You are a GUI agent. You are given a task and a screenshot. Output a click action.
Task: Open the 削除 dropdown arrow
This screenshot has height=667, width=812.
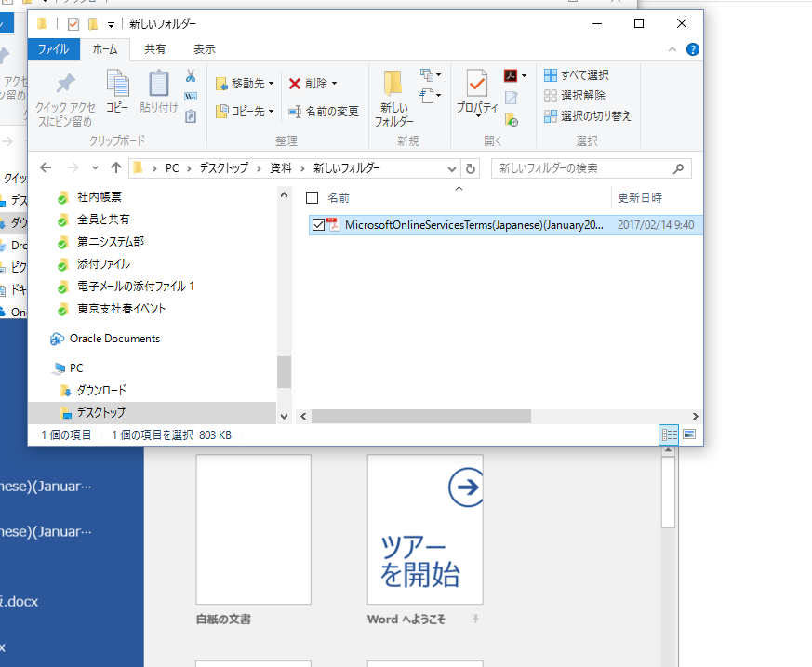click(x=334, y=84)
